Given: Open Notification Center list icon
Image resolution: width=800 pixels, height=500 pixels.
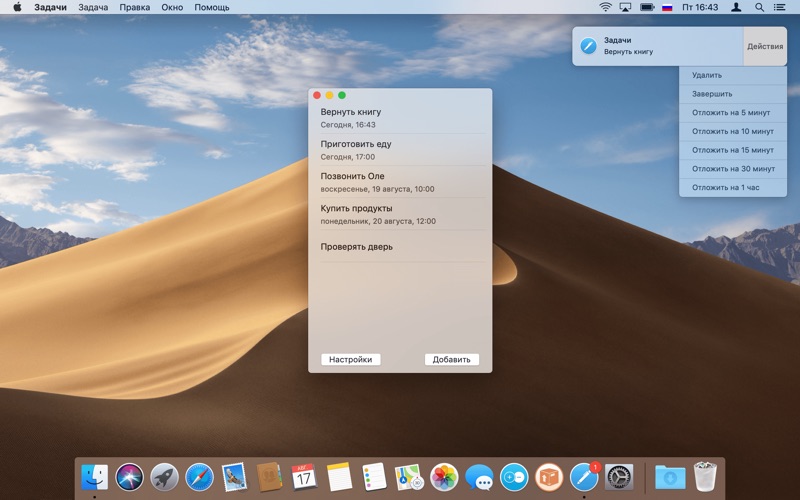Looking at the screenshot, I should pyautogui.click(x=779, y=7).
